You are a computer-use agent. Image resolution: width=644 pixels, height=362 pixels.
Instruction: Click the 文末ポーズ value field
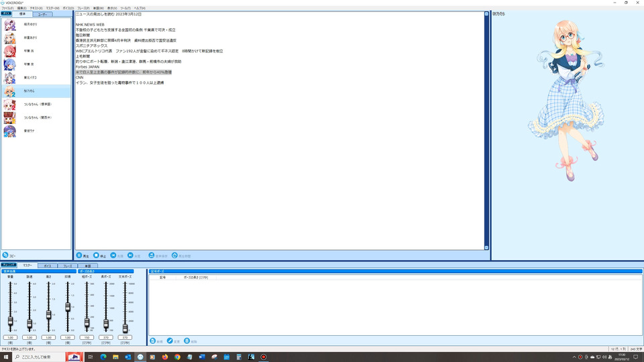[x=125, y=337]
